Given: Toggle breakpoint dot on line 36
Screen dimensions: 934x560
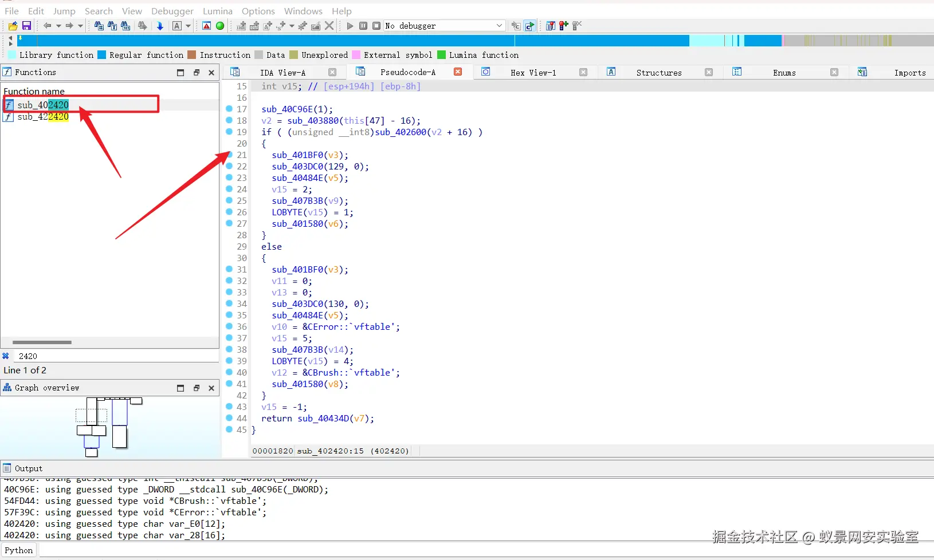Looking at the screenshot, I should tap(229, 326).
